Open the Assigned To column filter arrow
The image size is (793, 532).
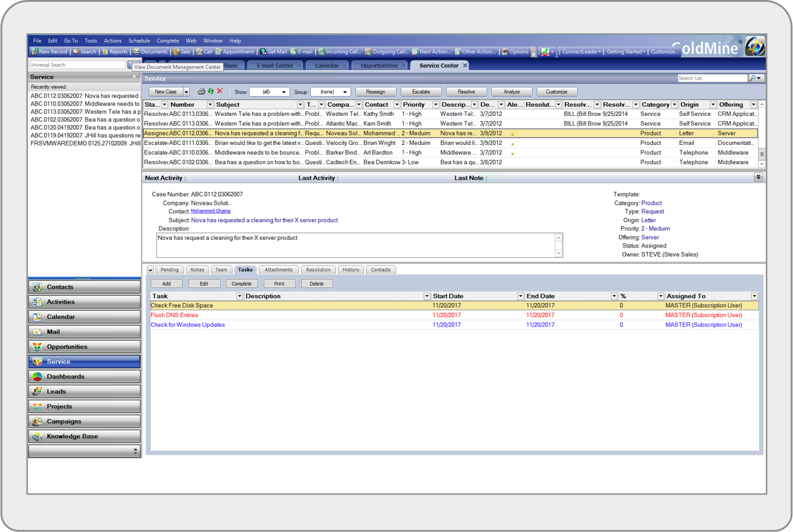754,296
